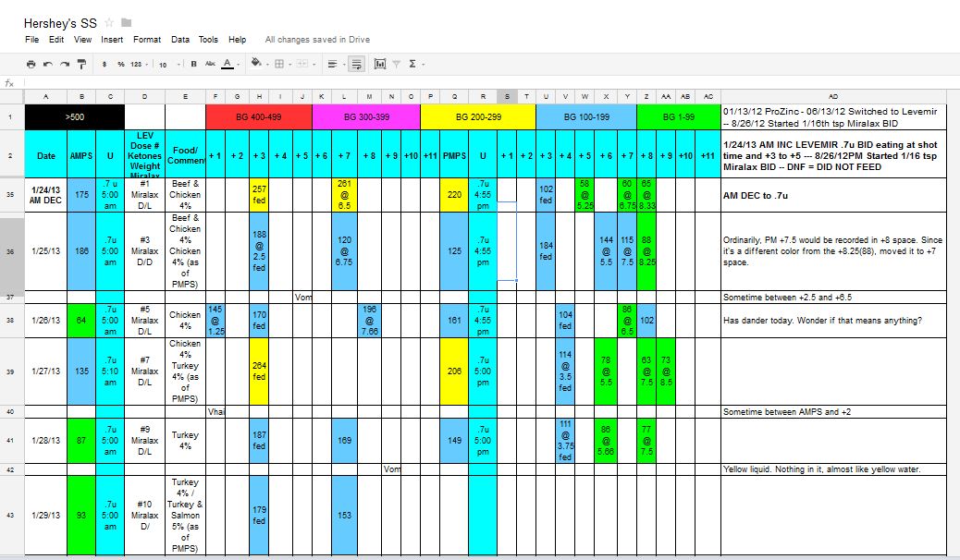960x560 pixels.
Task: Apply percent number format
Action: point(120,64)
